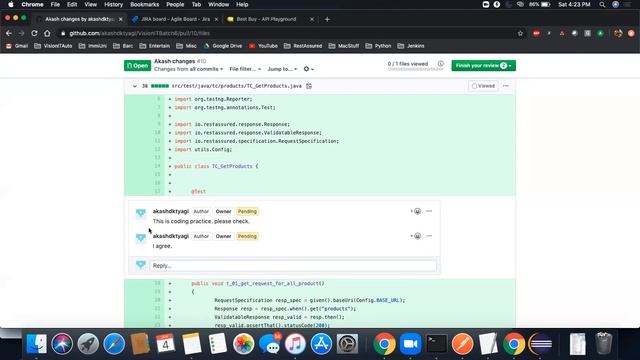Click the browser forward arrow
Image resolution: width=640 pixels, height=360 pixels.
click(22, 33)
